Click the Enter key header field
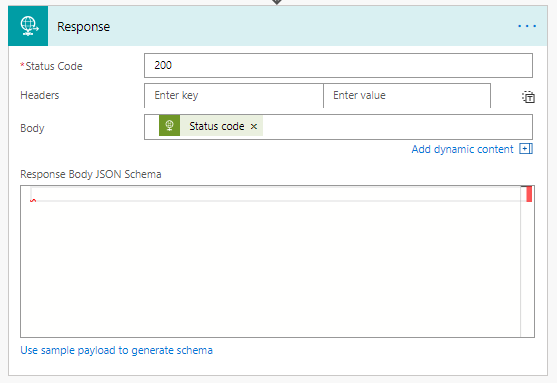Image resolution: width=557 pixels, height=383 pixels. (x=234, y=95)
